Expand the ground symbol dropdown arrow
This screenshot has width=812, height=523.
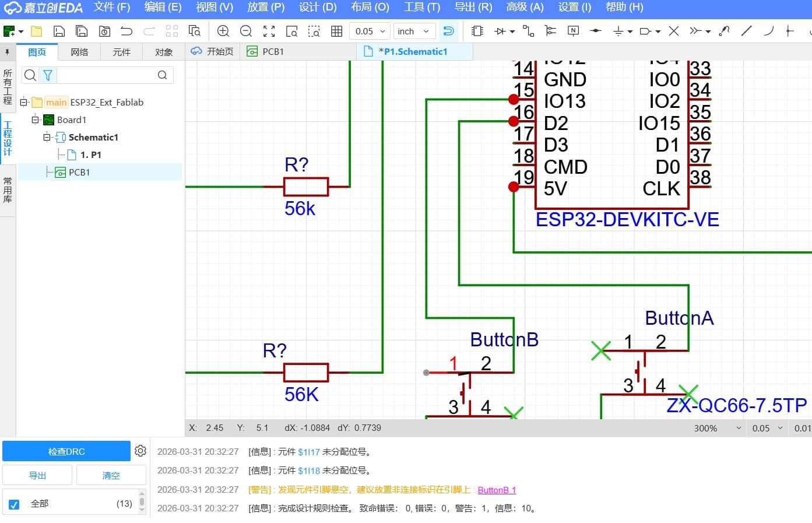pyautogui.click(x=630, y=31)
